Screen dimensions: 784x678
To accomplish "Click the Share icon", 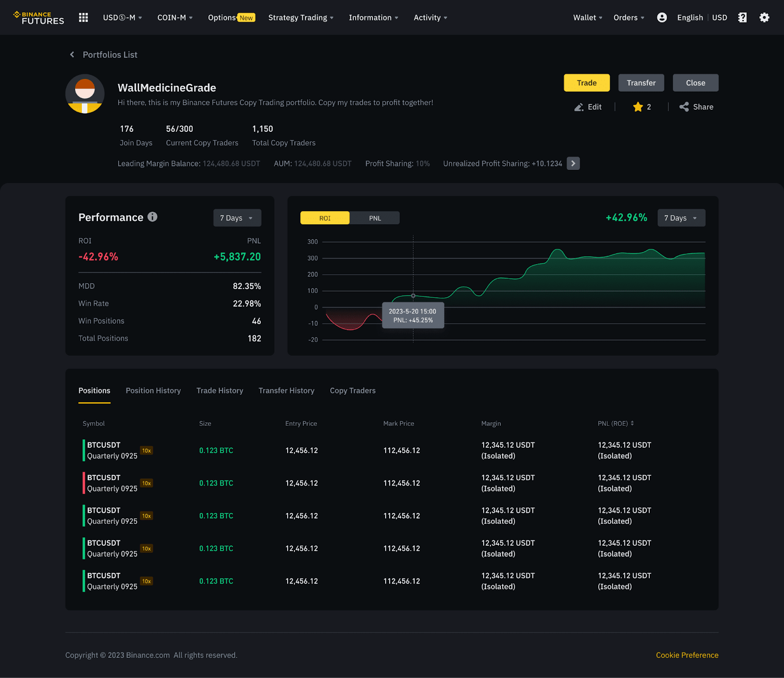I will [x=684, y=107].
